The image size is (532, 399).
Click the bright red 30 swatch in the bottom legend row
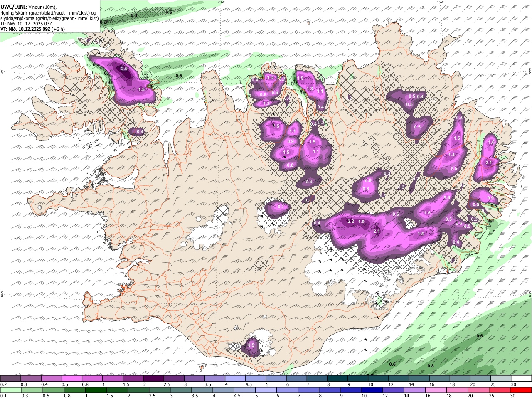pos(521,390)
